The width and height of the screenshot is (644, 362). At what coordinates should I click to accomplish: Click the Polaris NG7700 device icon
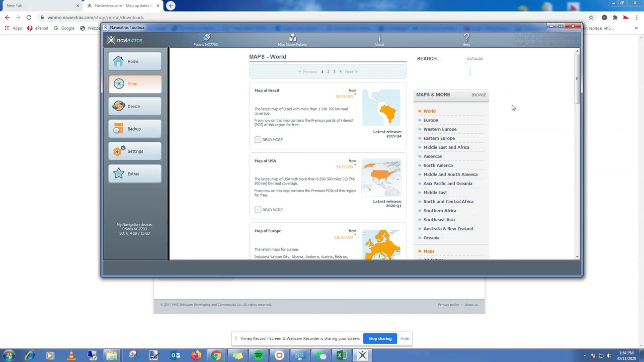[x=206, y=40]
